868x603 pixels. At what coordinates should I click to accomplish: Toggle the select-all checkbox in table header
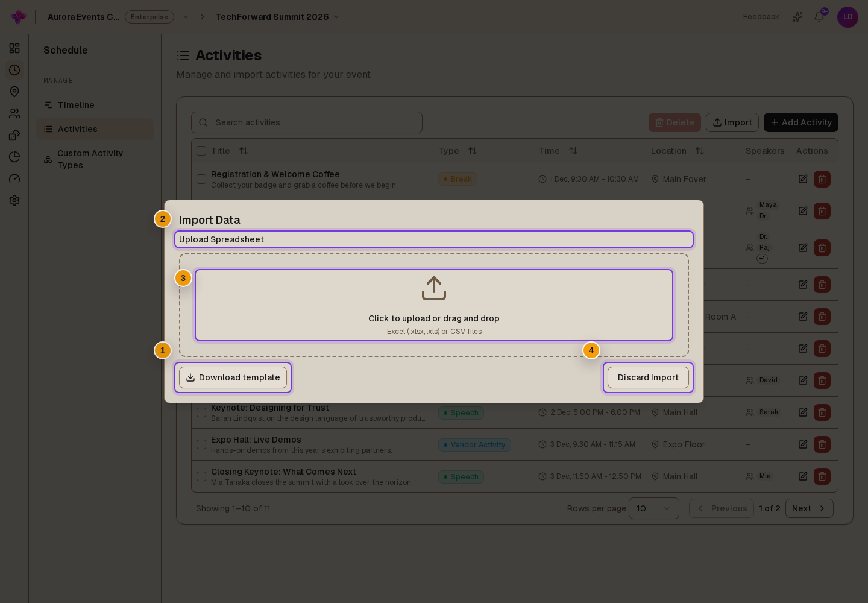201,151
